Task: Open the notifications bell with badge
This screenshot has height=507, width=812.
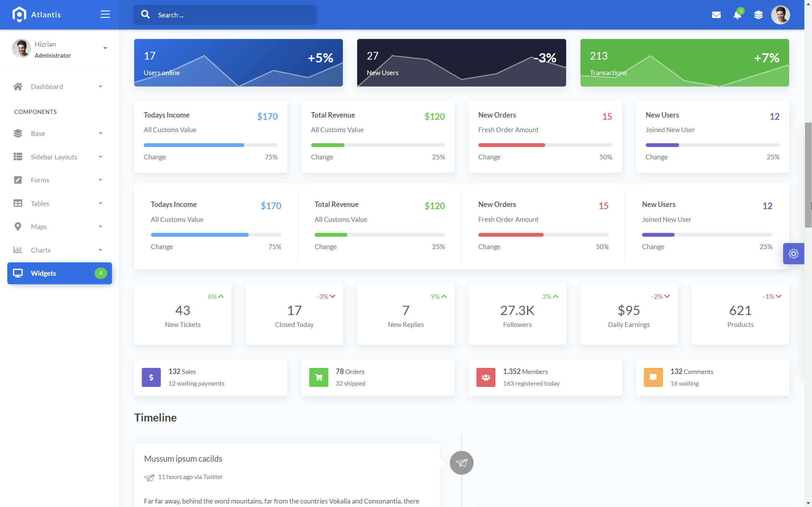Action: tap(737, 16)
